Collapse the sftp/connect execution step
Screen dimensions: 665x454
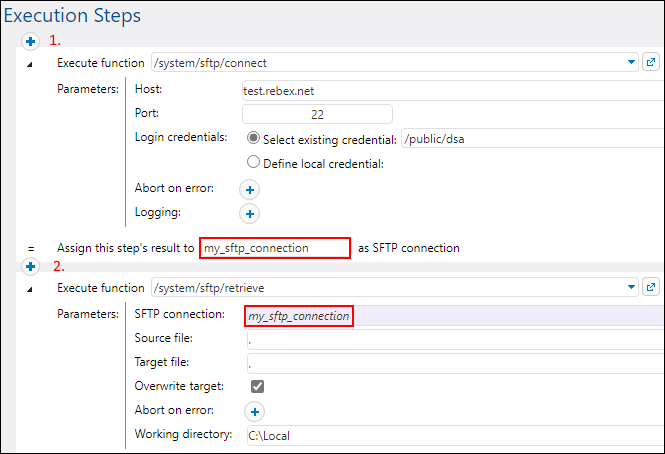click(x=29, y=63)
